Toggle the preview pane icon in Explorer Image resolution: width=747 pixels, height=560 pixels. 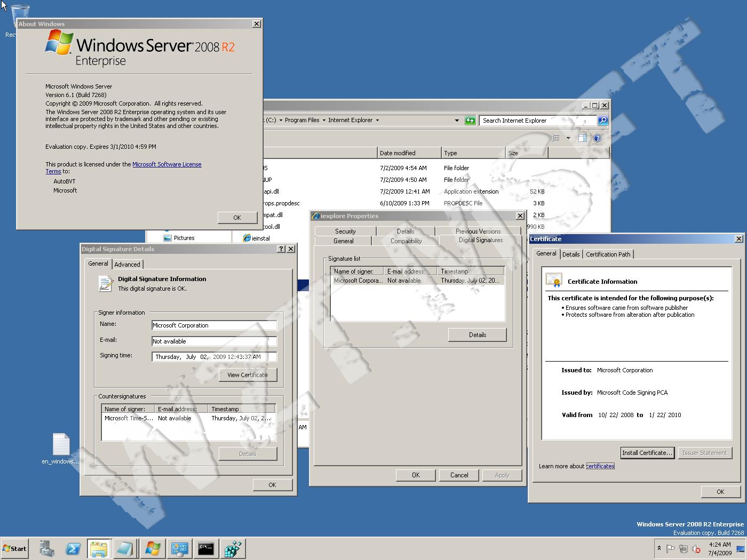point(582,138)
